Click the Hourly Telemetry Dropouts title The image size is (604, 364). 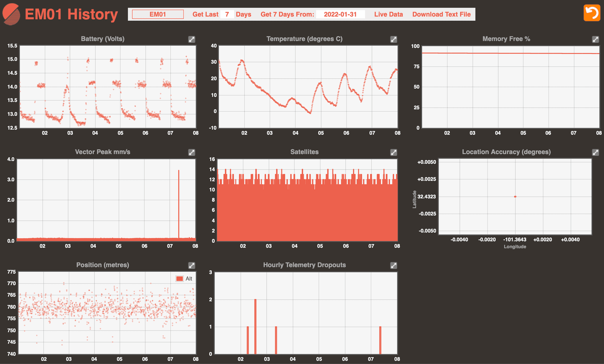pos(304,265)
